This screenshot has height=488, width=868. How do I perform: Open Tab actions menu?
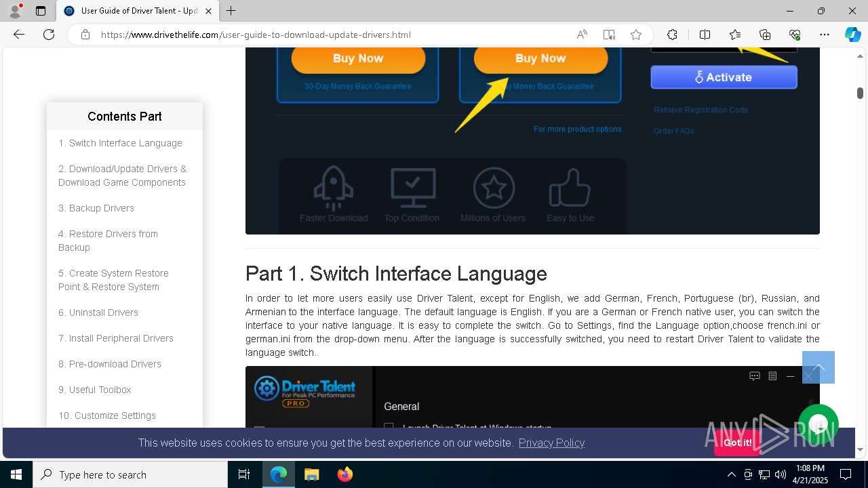coord(41,11)
